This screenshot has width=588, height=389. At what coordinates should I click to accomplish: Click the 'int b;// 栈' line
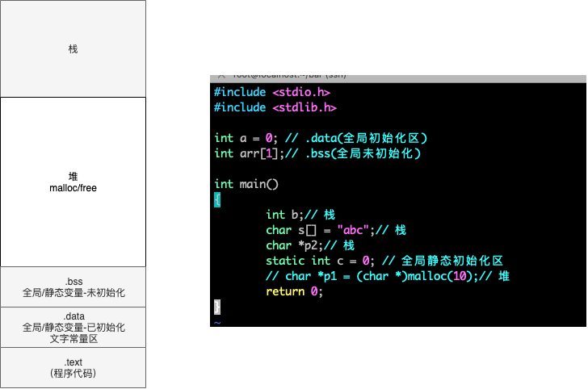(300, 215)
